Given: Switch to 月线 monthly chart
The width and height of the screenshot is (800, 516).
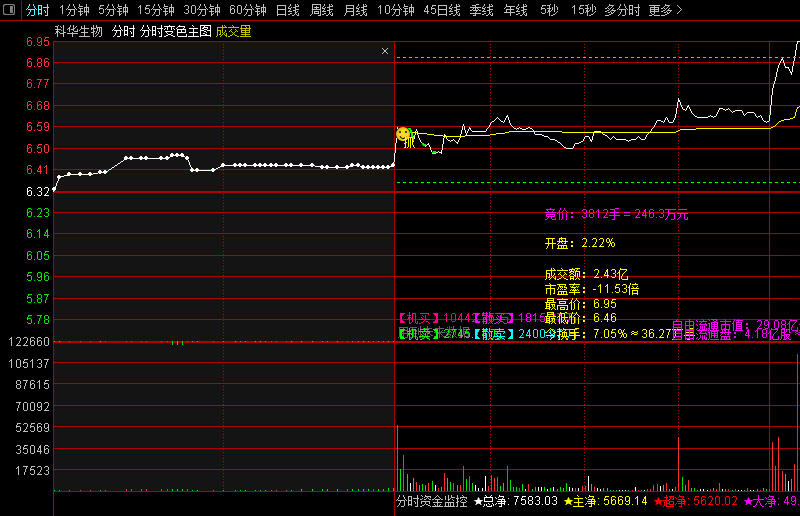Looking at the screenshot, I should pos(355,10).
